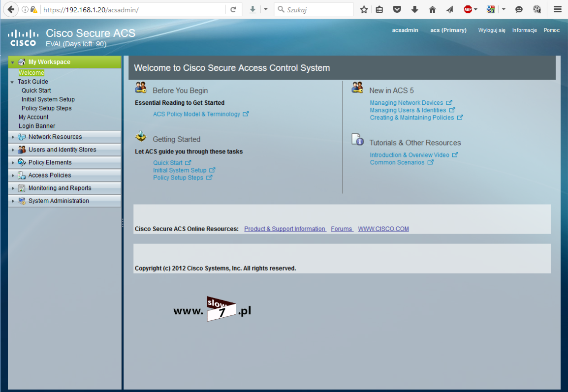
Task: Click the Users and Identity Stores icon
Action: (x=22, y=150)
